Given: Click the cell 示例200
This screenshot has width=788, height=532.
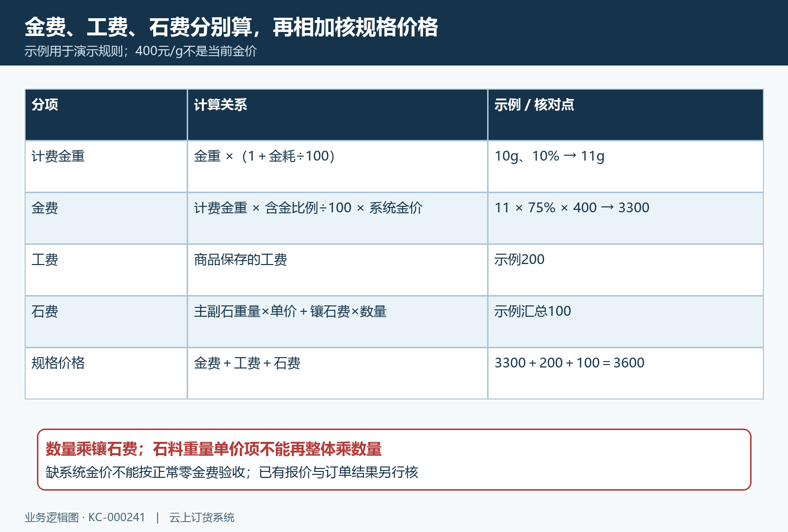Looking at the screenshot, I should (x=519, y=260).
